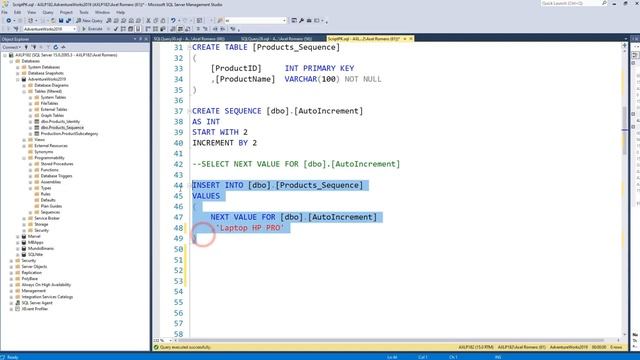640x360 pixels.
Task: Select the Functions folder
Action: point(49,170)
